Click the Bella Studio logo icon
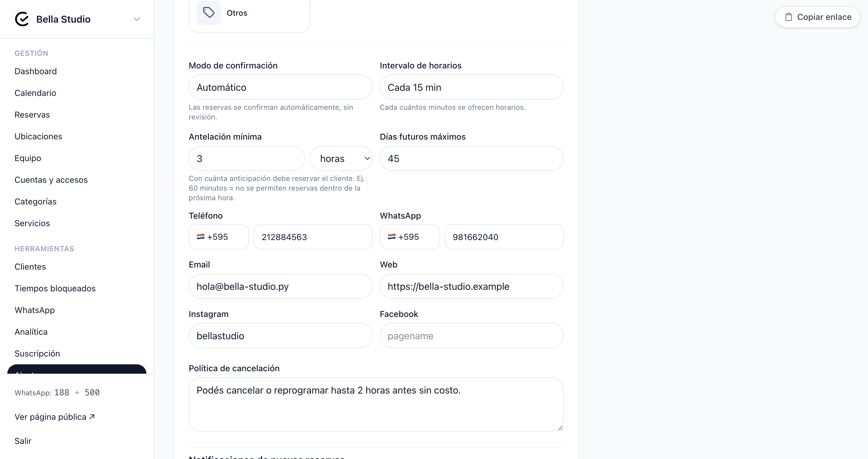Screen dimensions: 868x459 click(x=22, y=19)
